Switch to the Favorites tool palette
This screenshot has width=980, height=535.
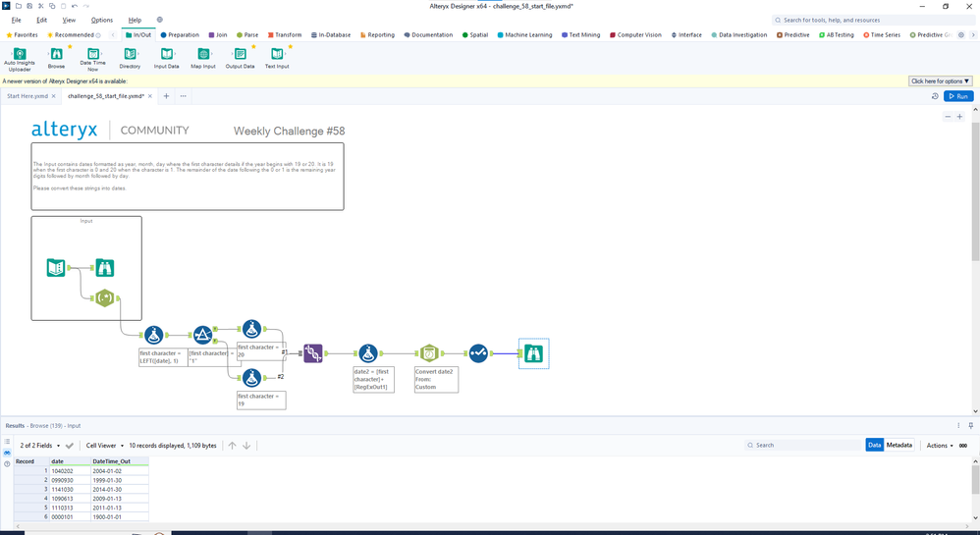pos(22,35)
